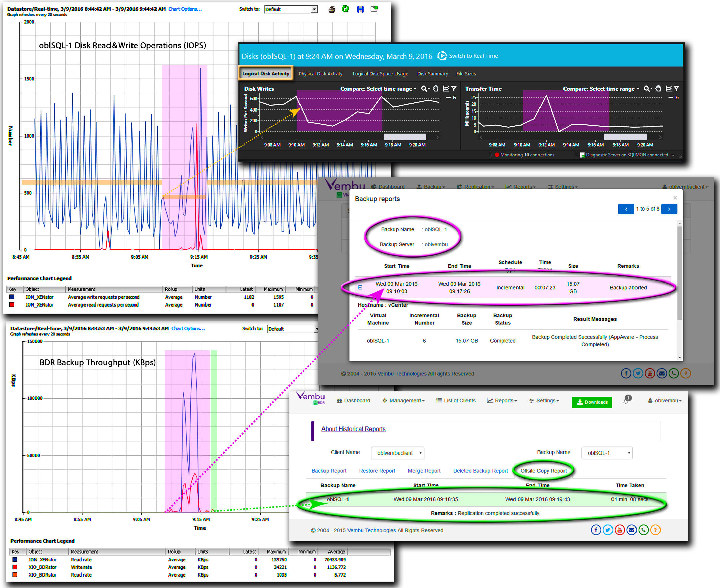Click the pop-out window icon in IOPS chart

[374, 9]
